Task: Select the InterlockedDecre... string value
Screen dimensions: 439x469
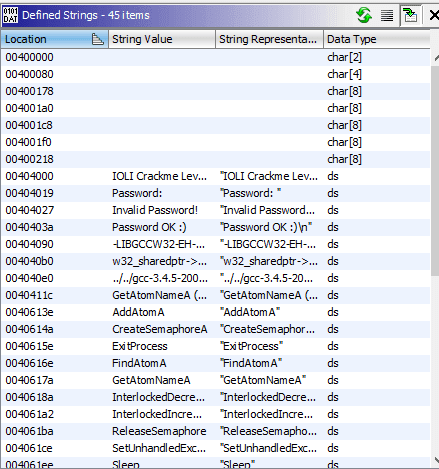Action: pyautogui.click(x=159, y=397)
